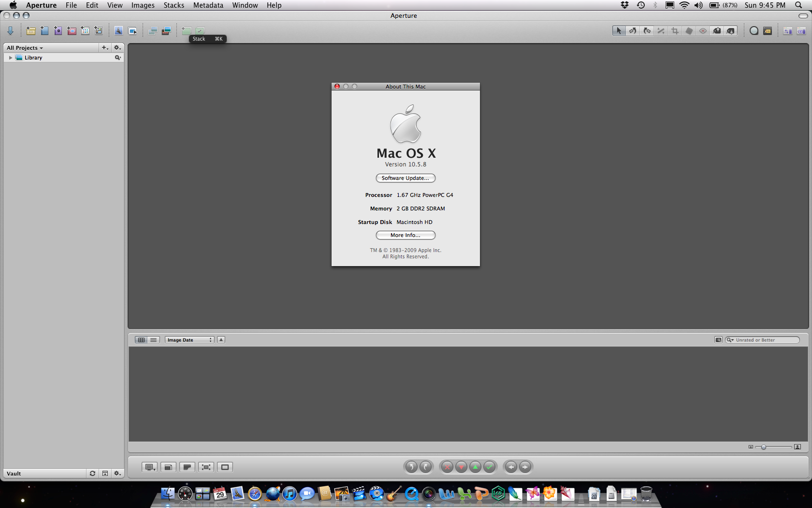Adjust the thumbnail size slider
The height and width of the screenshot is (508, 812).
(x=764, y=447)
